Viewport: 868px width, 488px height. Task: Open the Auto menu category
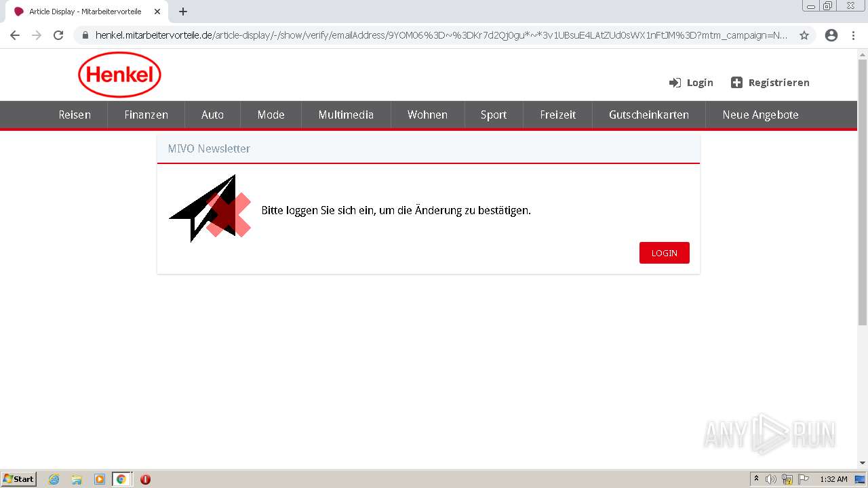tap(212, 115)
